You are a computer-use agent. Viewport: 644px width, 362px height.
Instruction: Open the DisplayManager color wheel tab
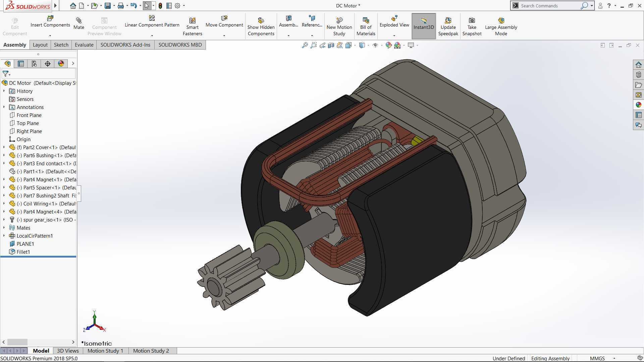[x=61, y=64]
